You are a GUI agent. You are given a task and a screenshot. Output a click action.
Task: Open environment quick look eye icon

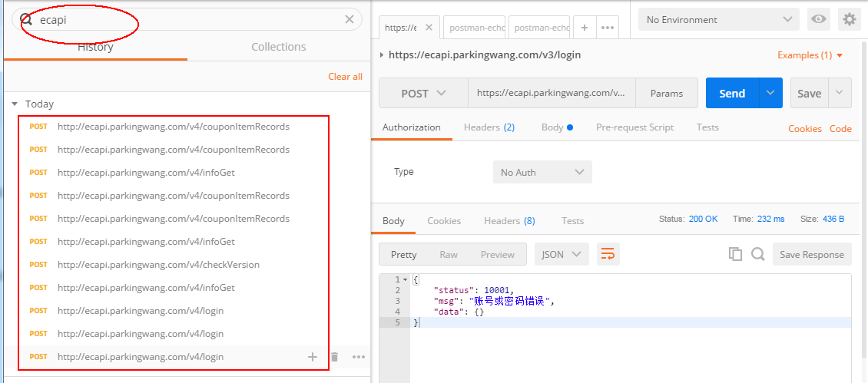pyautogui.click(x=818, y=19)
